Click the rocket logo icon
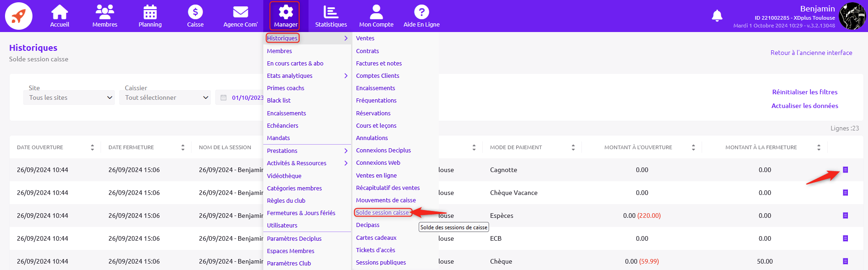This screenshot has width=868, height=270. [19, 16]
